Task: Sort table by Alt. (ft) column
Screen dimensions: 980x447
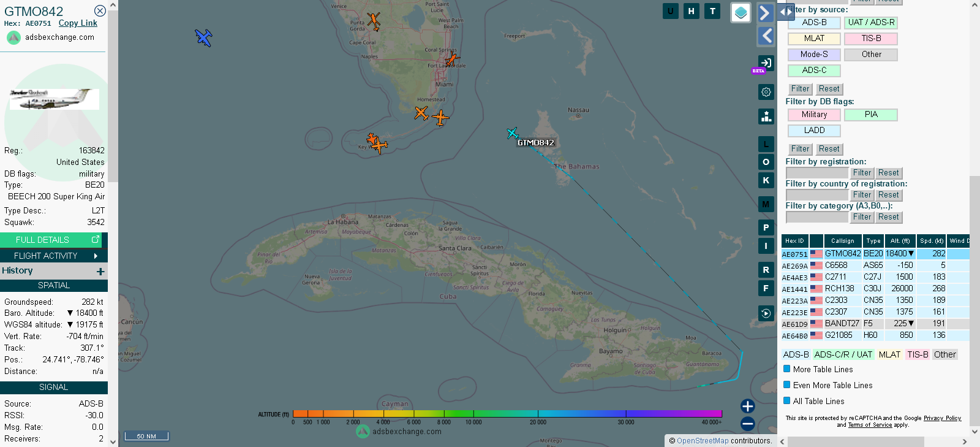Action: (x=900, y=241)
